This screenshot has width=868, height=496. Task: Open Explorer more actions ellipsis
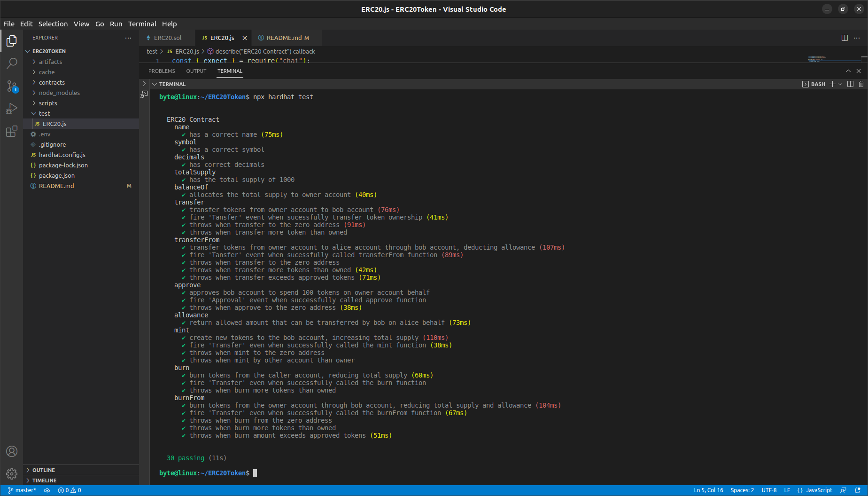point(128,38)
